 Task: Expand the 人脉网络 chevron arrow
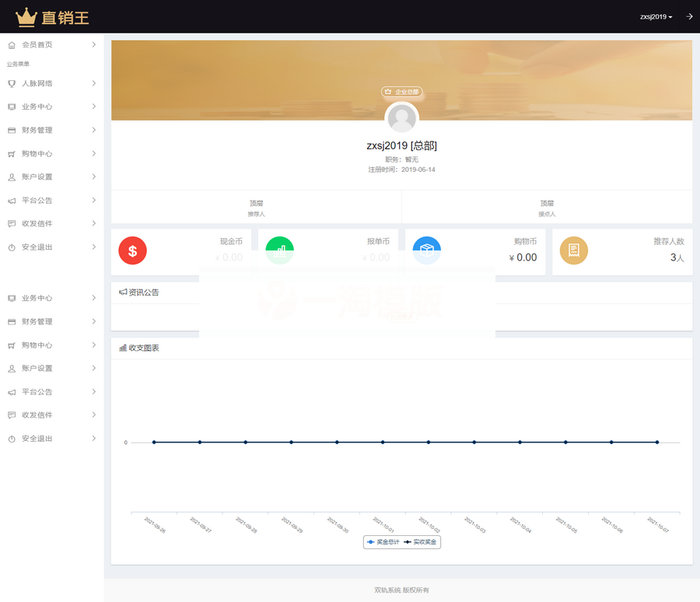(93, 83)
